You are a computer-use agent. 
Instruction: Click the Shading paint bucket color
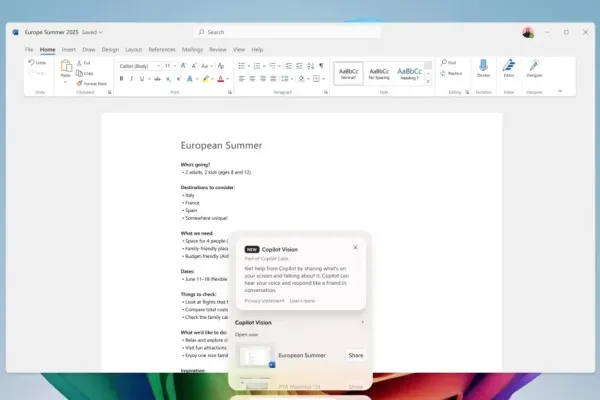point(302,79)
